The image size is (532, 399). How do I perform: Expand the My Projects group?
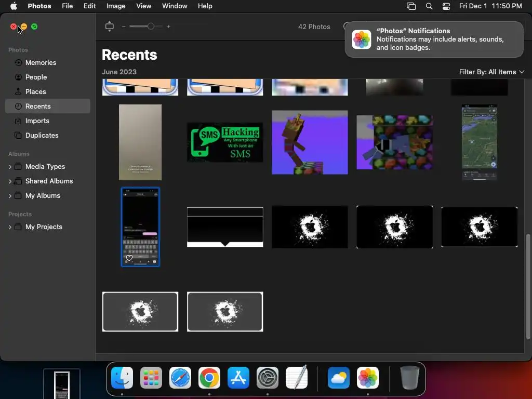(10, 227)
